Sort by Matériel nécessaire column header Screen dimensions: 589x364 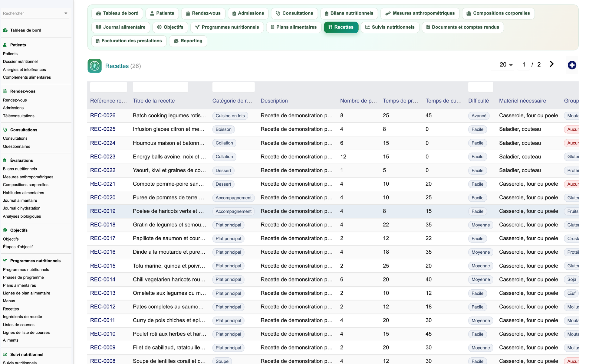coord(522,101)
